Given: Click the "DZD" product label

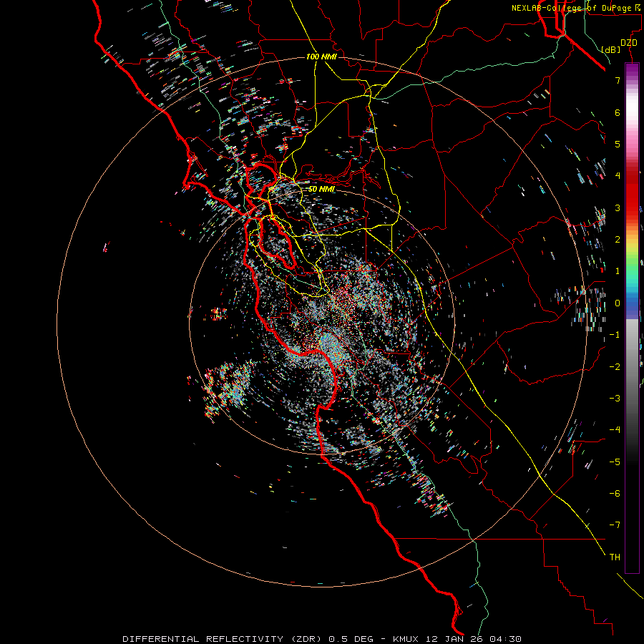Looking at the screenshot, I should (x=629, y=43).
